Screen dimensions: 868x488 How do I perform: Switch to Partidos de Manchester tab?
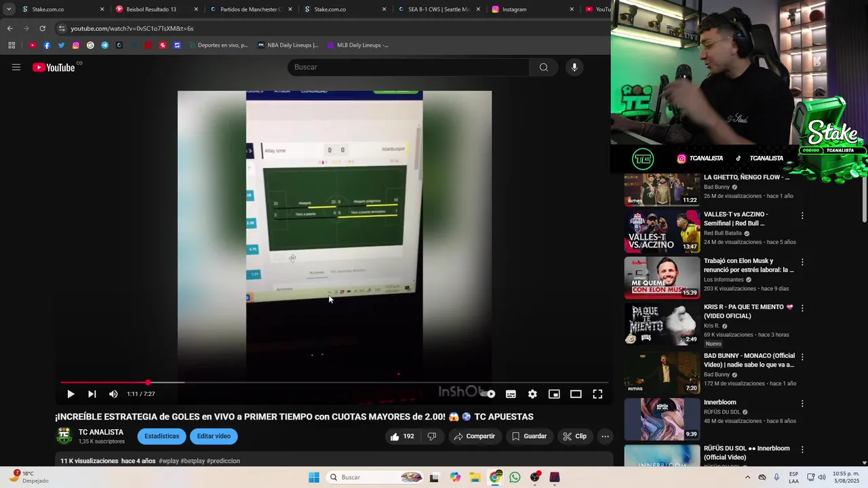[250, 9]
